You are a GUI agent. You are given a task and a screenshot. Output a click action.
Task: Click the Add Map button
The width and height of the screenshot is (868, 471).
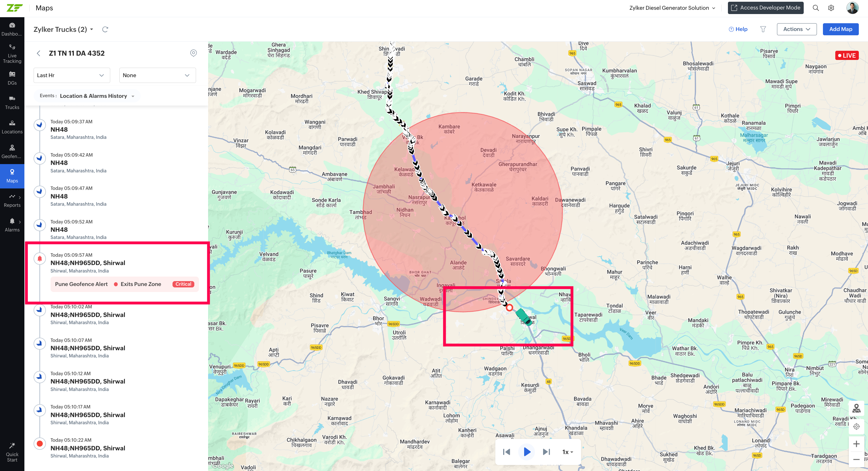click(x=840, y=29)
